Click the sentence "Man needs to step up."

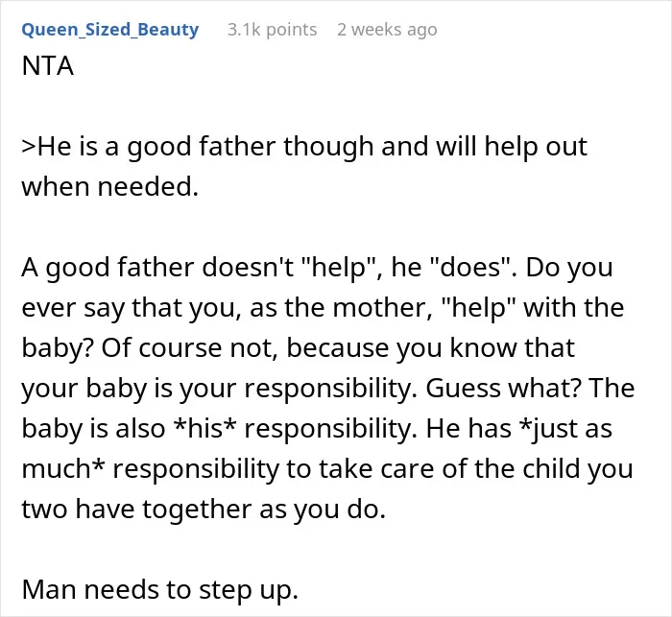(160, 589)
